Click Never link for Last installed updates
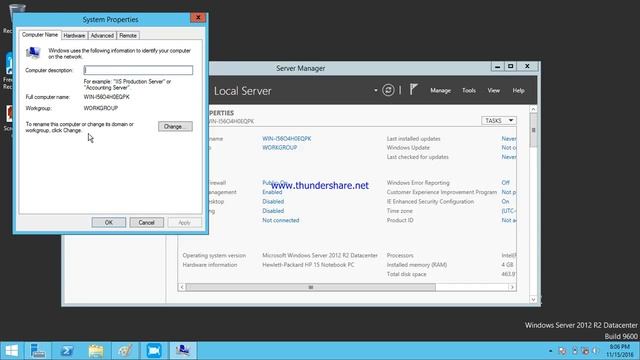 [509, 139]
